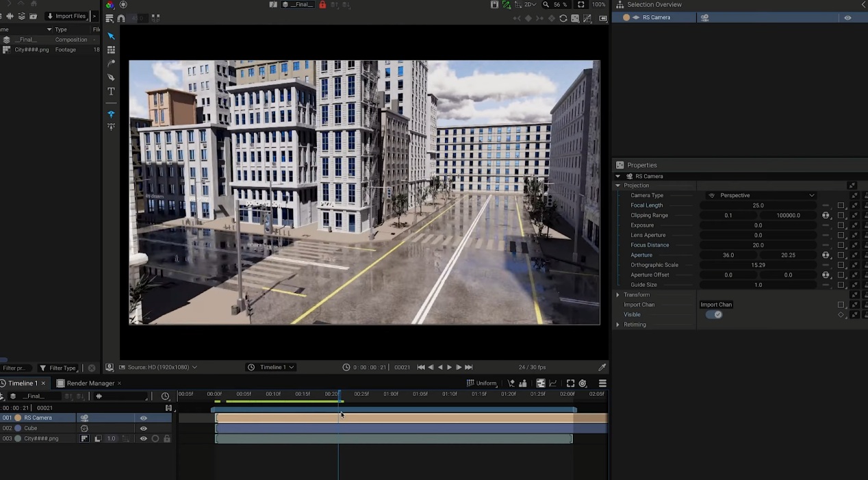The height and width of the screenshot is (480, 868).
Task: Click the animation link icon for Aperture
Action: click(826, 255)
